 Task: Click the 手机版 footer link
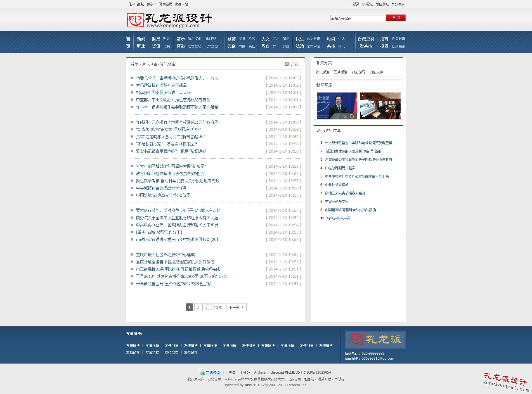point(245,372)
